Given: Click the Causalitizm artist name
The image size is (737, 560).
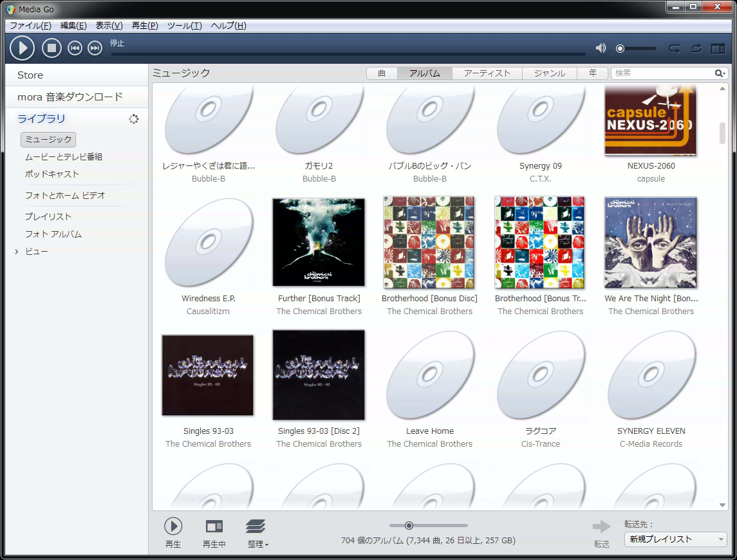Looking at the screenshot, I should click(x=208, y=312).
